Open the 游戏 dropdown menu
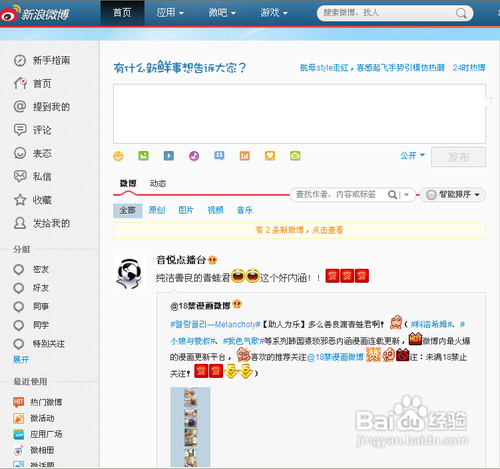 pyautogui.click(x=274, y=13)
